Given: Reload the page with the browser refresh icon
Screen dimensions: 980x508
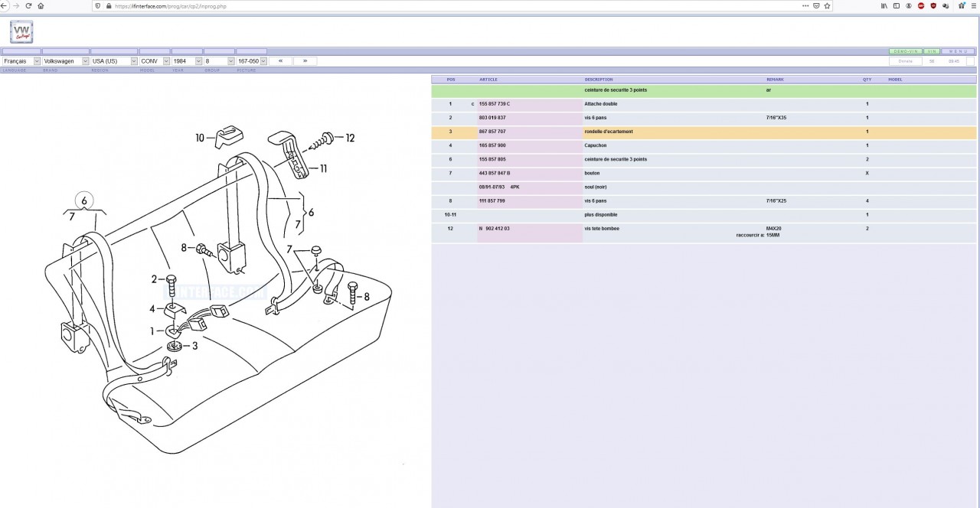Looking at the screenshot, I should click(x=28, y=5).
